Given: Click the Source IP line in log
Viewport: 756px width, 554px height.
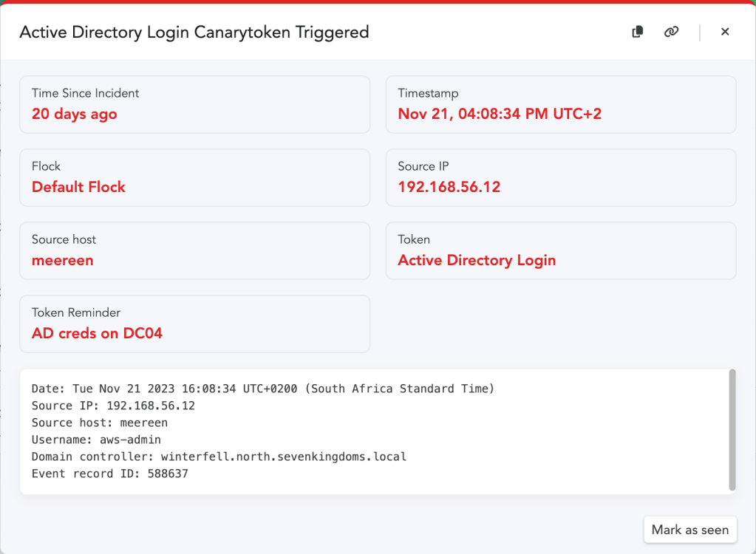Looking at the screenshot, I should point(113,406).
